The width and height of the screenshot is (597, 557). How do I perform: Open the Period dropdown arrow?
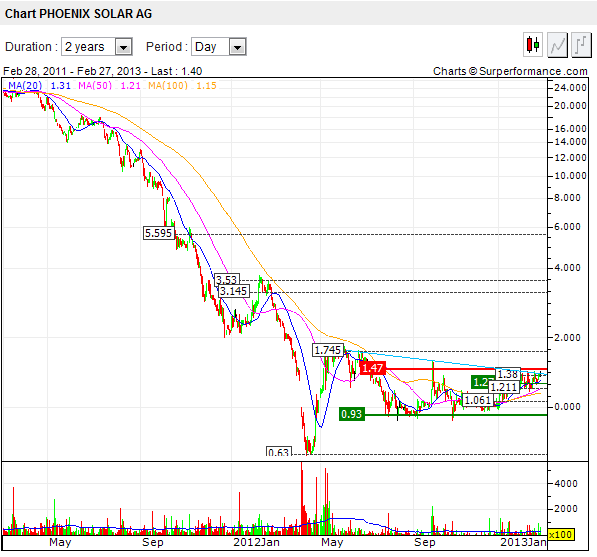click(x=238, y=47)
